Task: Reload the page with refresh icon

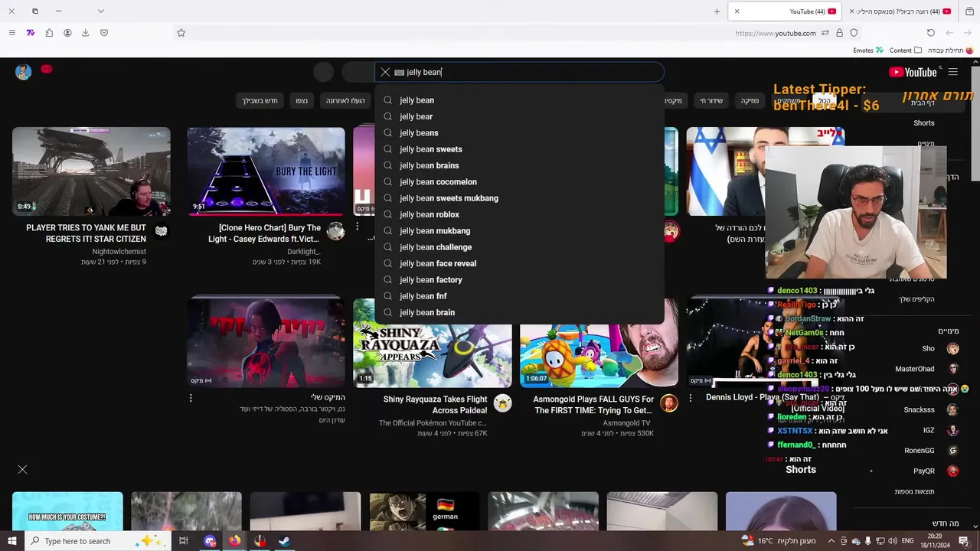Action: point(931,33)
